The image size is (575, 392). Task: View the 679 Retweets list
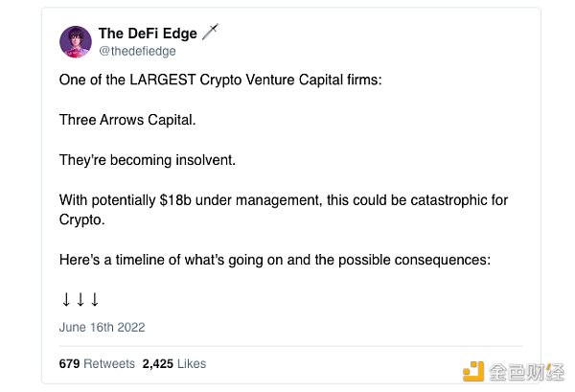coord(97,364)
